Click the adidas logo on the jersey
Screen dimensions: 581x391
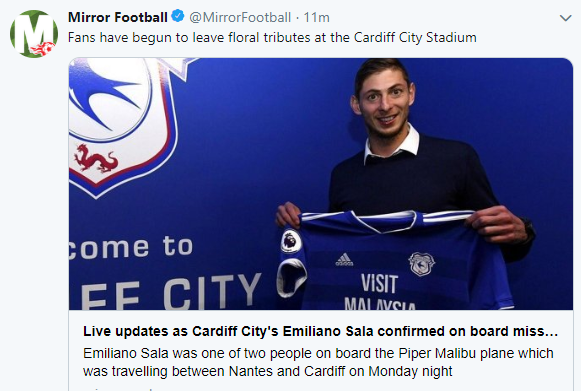pyautogui.click(x=344, y=260)
